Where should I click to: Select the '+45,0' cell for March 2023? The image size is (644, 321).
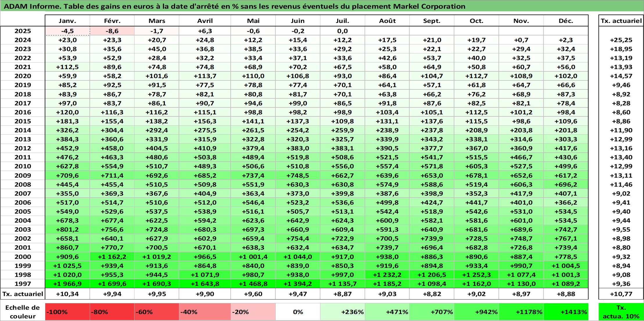click(157, 49)
